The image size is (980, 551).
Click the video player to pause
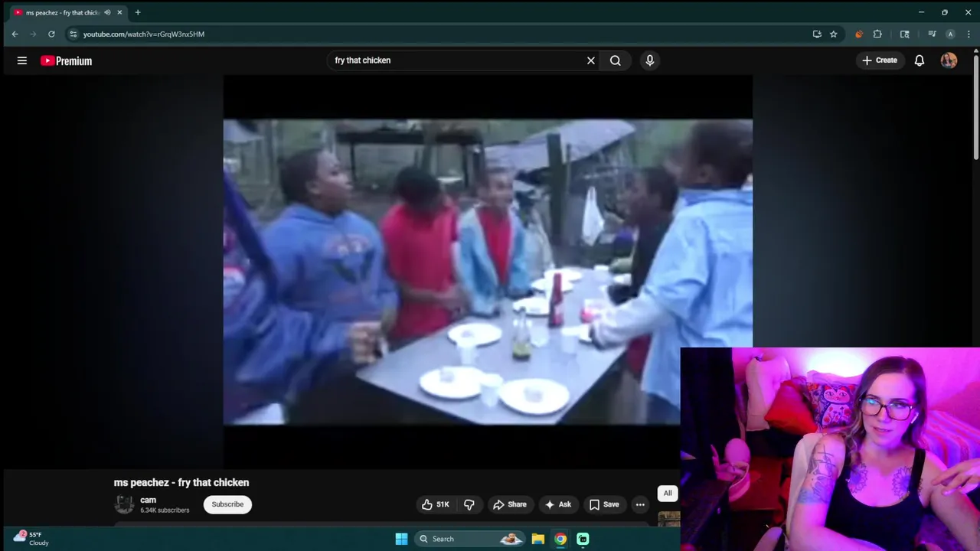coord(488,272)
